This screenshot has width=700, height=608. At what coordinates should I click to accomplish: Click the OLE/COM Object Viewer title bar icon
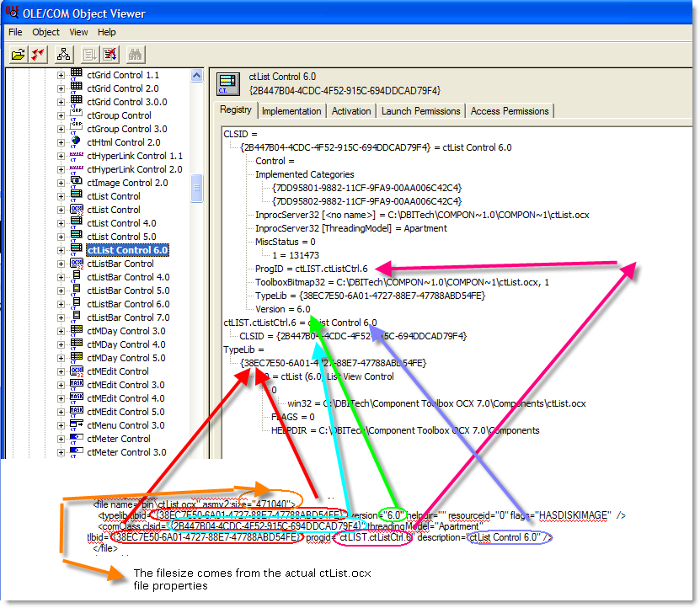click(12, 12)
